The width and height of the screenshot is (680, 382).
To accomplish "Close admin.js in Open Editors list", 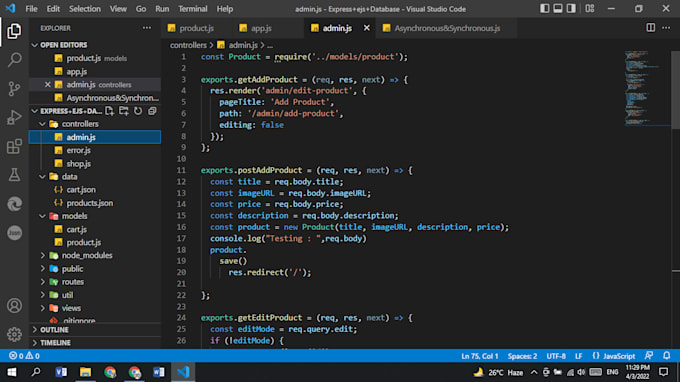I will tap(48, 85).
